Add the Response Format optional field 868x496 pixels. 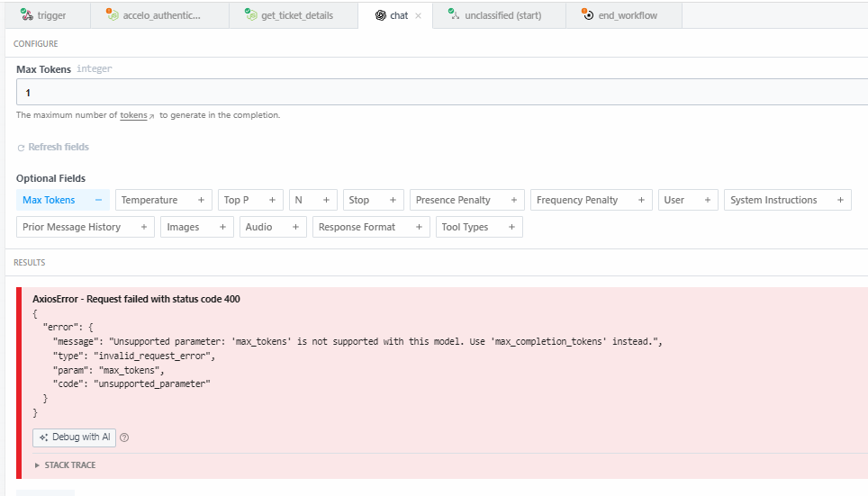coord(371,227)
